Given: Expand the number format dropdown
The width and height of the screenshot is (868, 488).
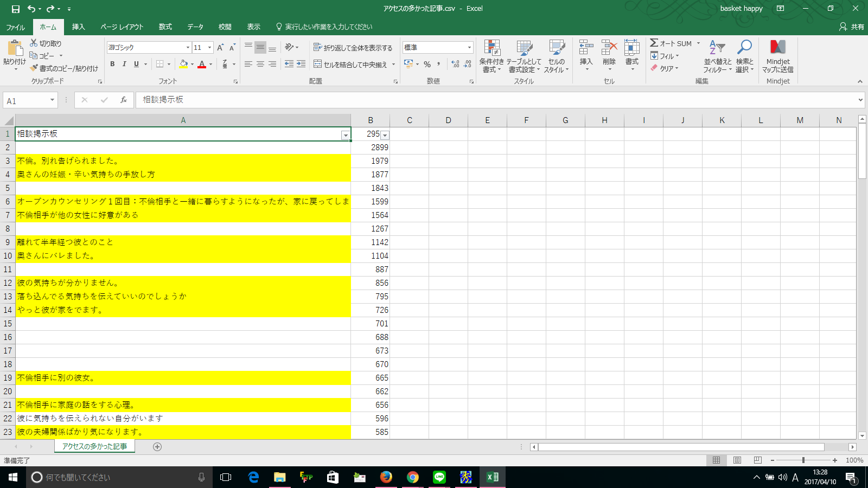Looking at the screenshot, I should [x=469, y=48].
